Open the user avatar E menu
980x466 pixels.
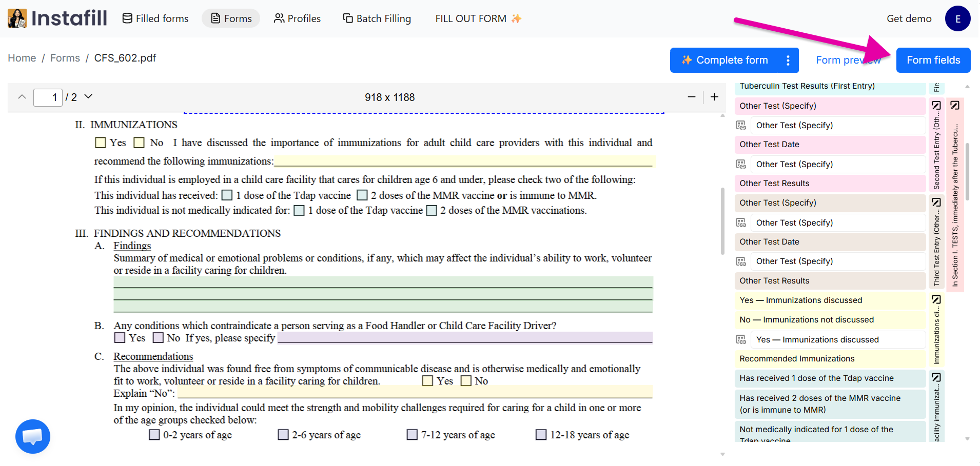[957, 18]
